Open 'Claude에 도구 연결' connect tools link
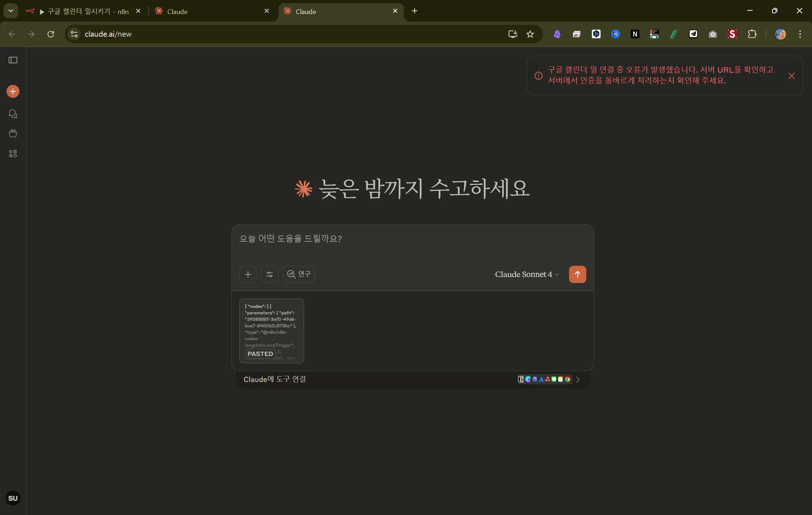This screenshot has width=812, height=515. click(275, 379)
